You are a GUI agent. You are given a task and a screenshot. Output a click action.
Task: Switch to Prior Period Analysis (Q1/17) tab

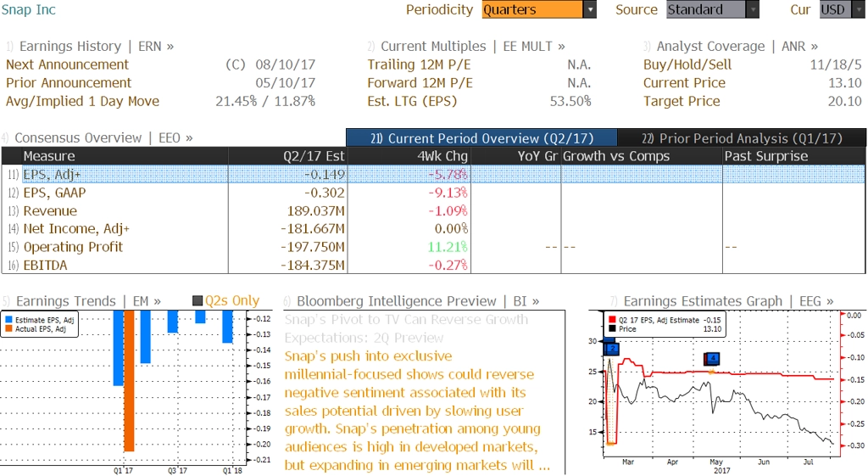(x=742, y=138)
